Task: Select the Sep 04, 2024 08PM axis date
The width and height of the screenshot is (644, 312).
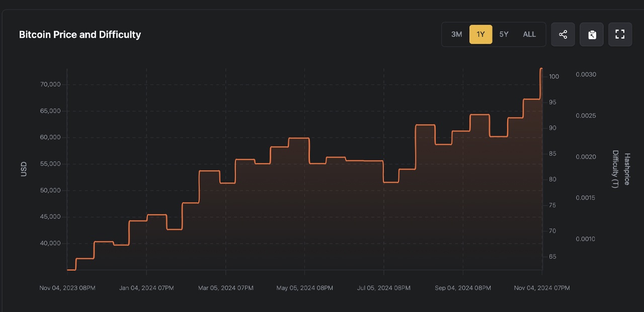Action: pyautogui.click(x=463, y=288)
